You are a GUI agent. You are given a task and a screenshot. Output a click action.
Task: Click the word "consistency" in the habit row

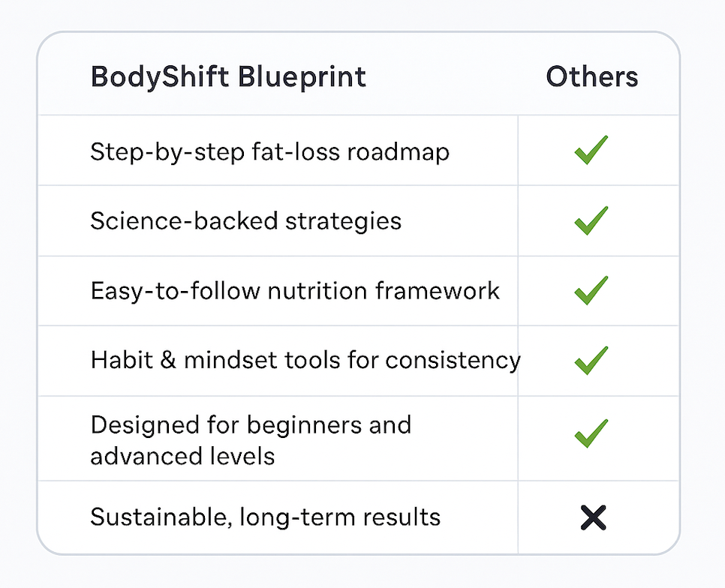453,361
